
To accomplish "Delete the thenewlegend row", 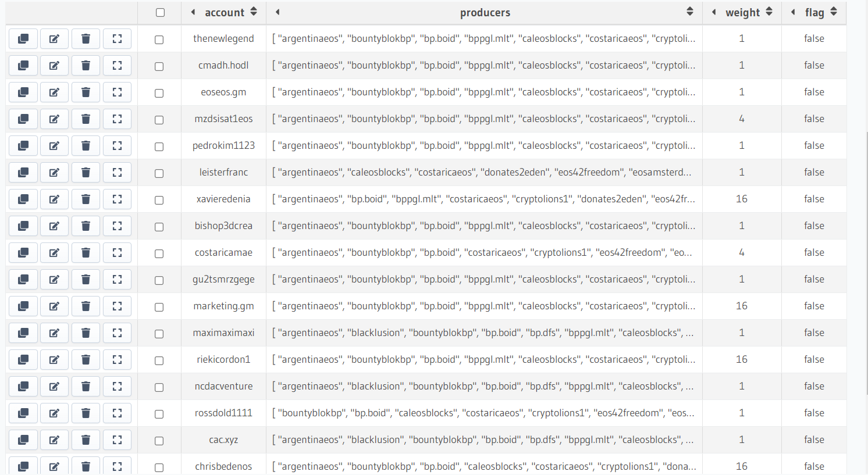I will coord(86,39).
